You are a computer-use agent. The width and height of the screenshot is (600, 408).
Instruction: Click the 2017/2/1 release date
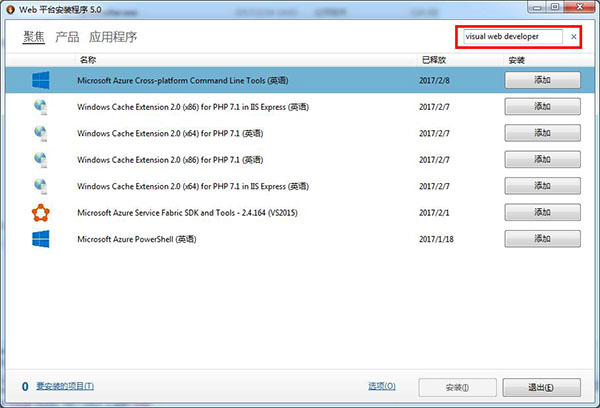pyautogui.click(x=434, y=213)
